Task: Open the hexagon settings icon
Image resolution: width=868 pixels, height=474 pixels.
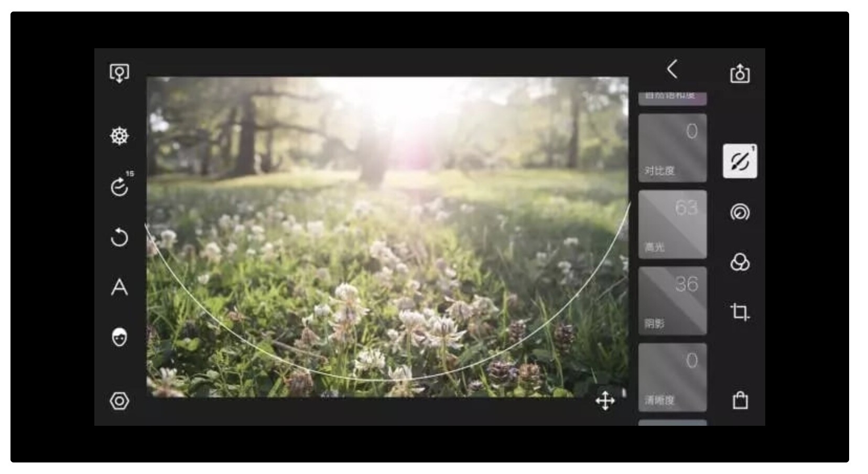Action: [119, 401]
